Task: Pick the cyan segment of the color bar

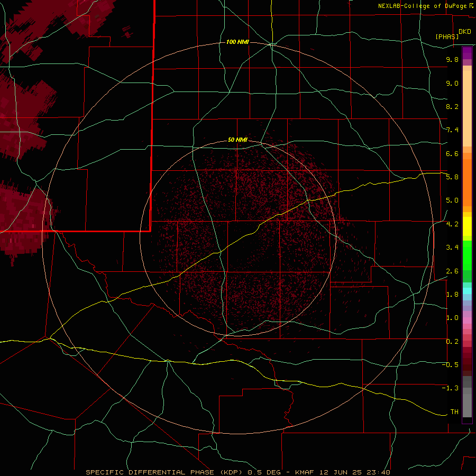Action: pos(467,290)
